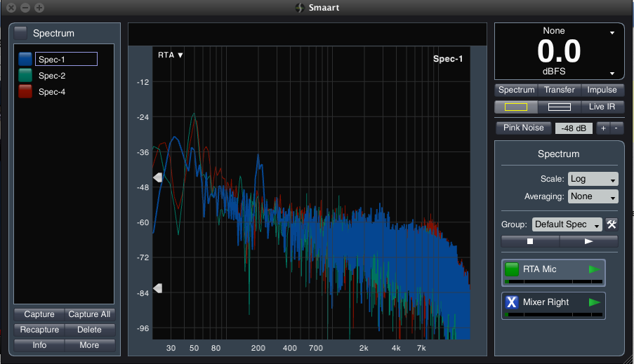Click the blue Spec-1 color swatch
The image size is (634, 364).
[25, 59]
